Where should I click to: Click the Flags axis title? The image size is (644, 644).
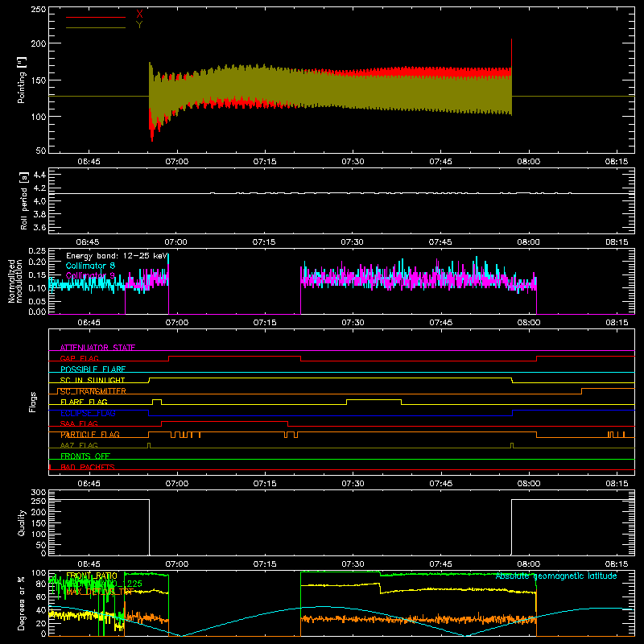(x=32, y=402)
